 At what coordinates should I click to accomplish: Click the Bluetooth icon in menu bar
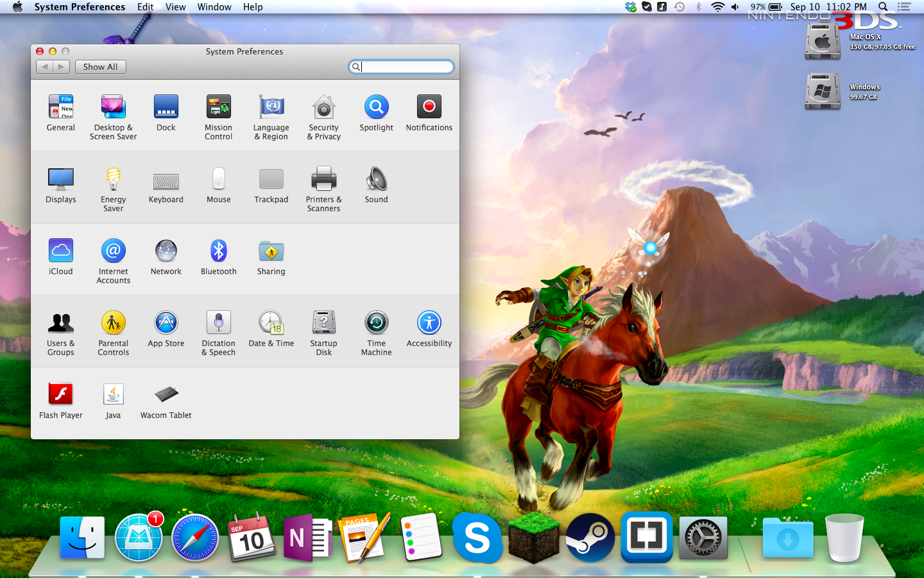(x=699, y=7)
